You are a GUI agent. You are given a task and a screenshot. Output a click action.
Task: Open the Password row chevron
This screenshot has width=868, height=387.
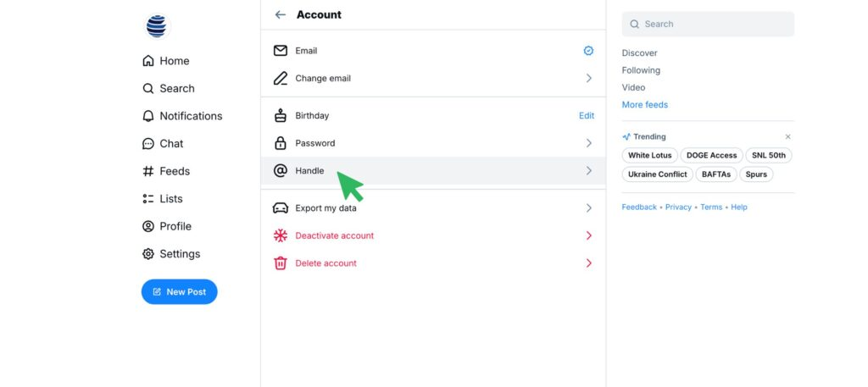pos(588,143)
